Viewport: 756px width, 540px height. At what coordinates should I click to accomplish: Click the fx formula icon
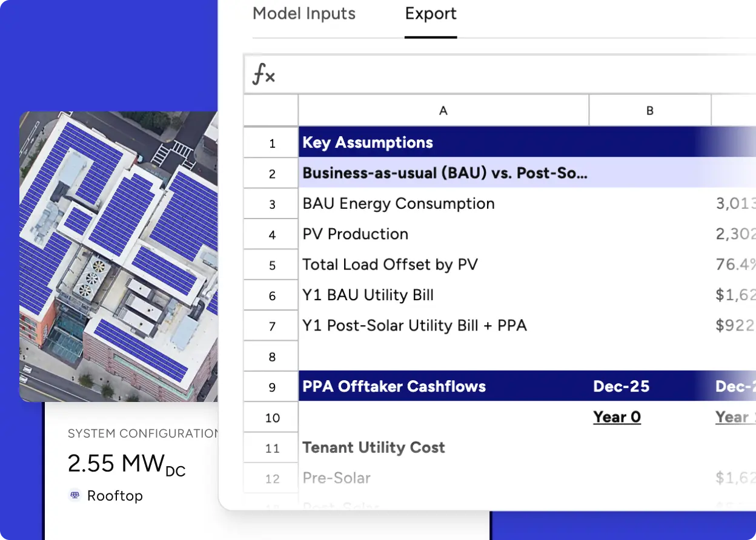[264, 75]
